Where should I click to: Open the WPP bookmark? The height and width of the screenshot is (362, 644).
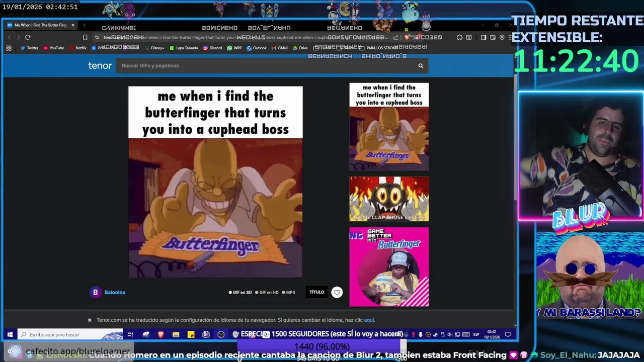[x=234, y=48]
